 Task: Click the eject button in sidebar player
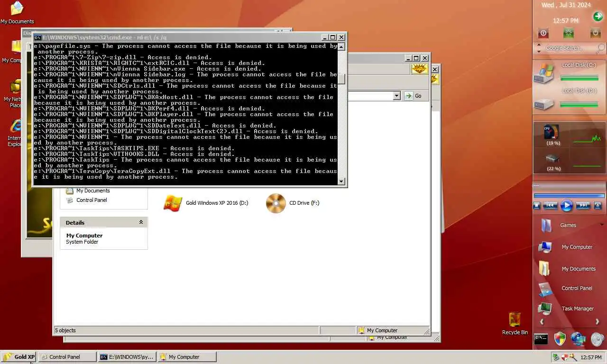(x=598, y=206)
